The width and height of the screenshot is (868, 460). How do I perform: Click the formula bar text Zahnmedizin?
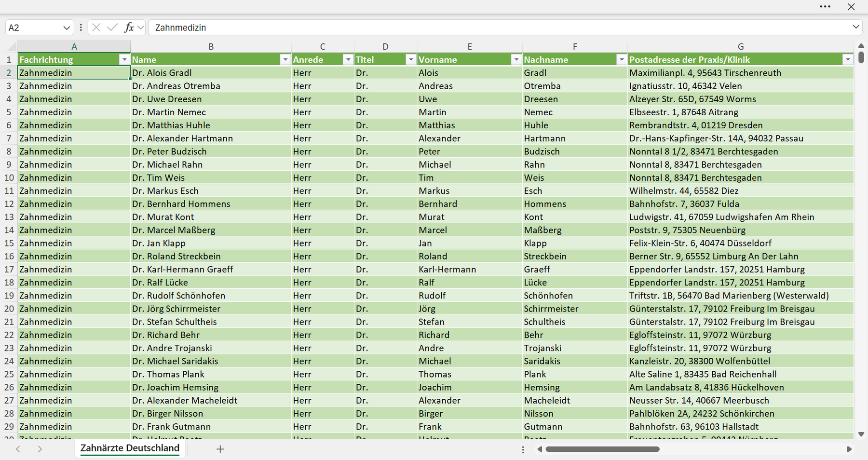click(x=180, y=27)
